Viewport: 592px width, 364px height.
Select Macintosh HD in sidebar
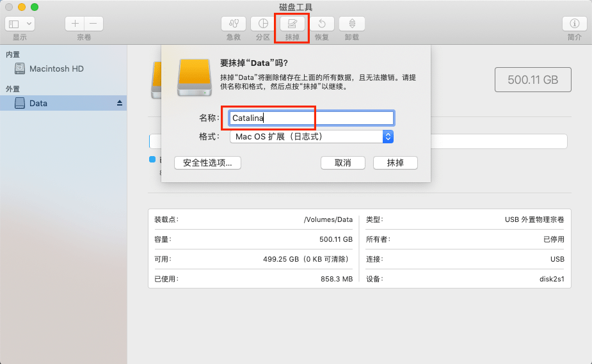[x=56, y=68]
